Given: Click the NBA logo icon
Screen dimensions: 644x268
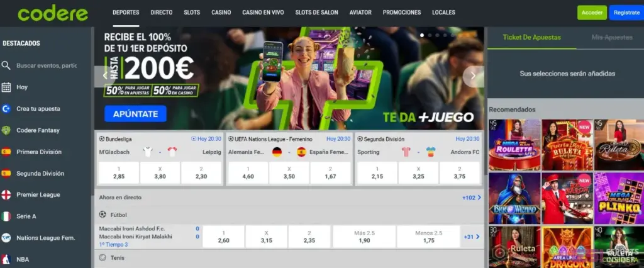Looking at the screenshot, I should tap(6, 259).
